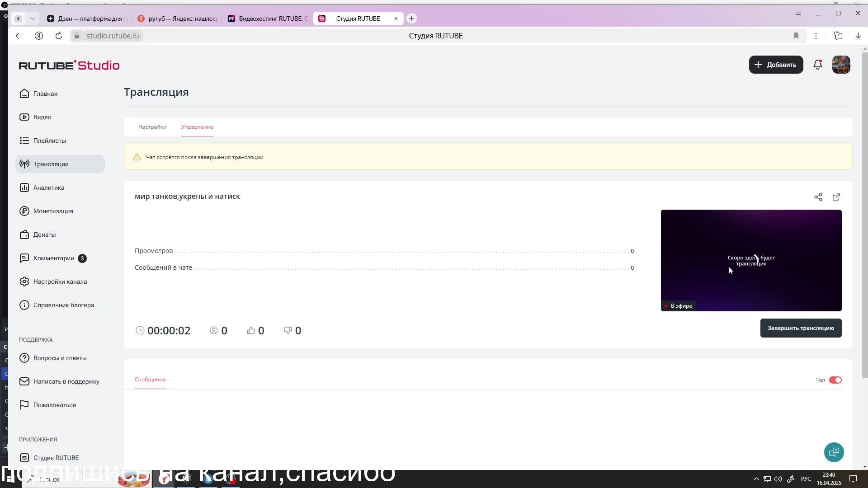Open Студия RUTUBE app link
868x488 pixels.
(x=60, y=458)
